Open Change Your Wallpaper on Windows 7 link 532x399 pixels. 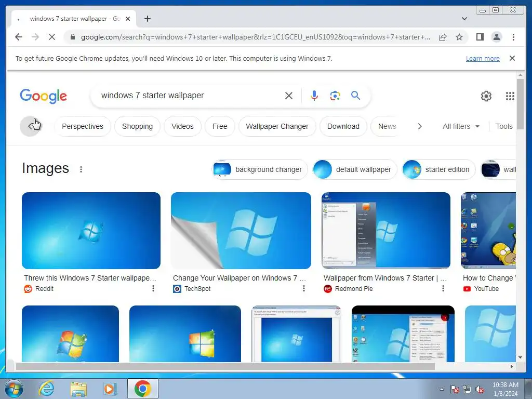(240, 278)
